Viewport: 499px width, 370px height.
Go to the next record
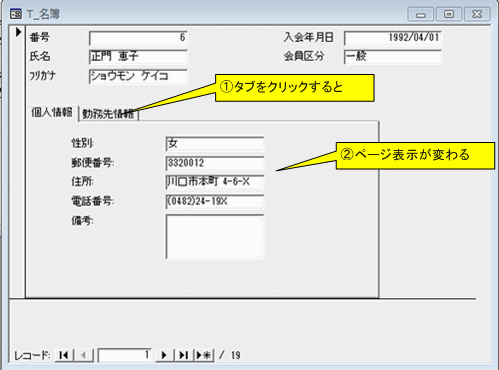164,355
